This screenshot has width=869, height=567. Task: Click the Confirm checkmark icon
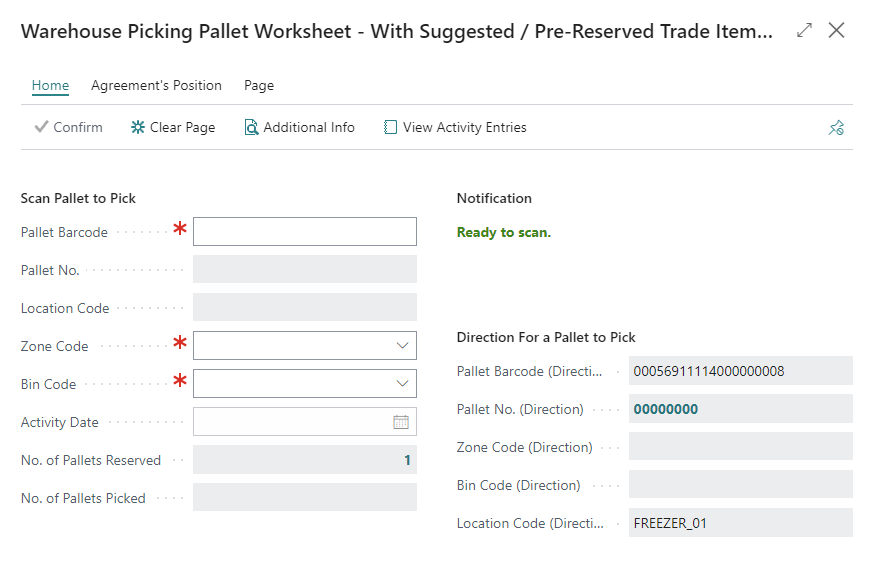coord(41,128)
